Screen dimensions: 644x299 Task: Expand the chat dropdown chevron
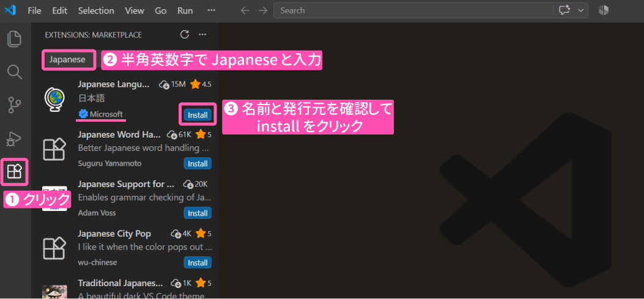pos(581,10)
